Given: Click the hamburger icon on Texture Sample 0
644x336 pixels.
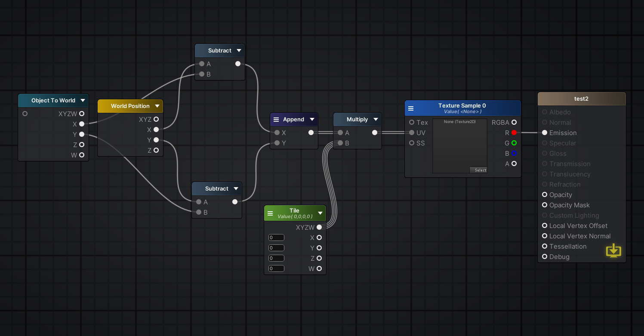Looking at the screenshot, I should 411,108.
